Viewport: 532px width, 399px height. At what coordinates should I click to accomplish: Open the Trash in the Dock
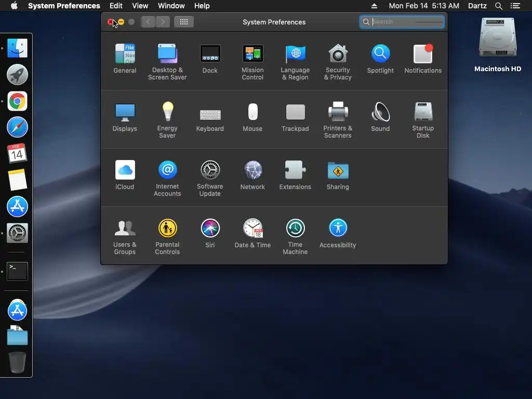point(17,362)
